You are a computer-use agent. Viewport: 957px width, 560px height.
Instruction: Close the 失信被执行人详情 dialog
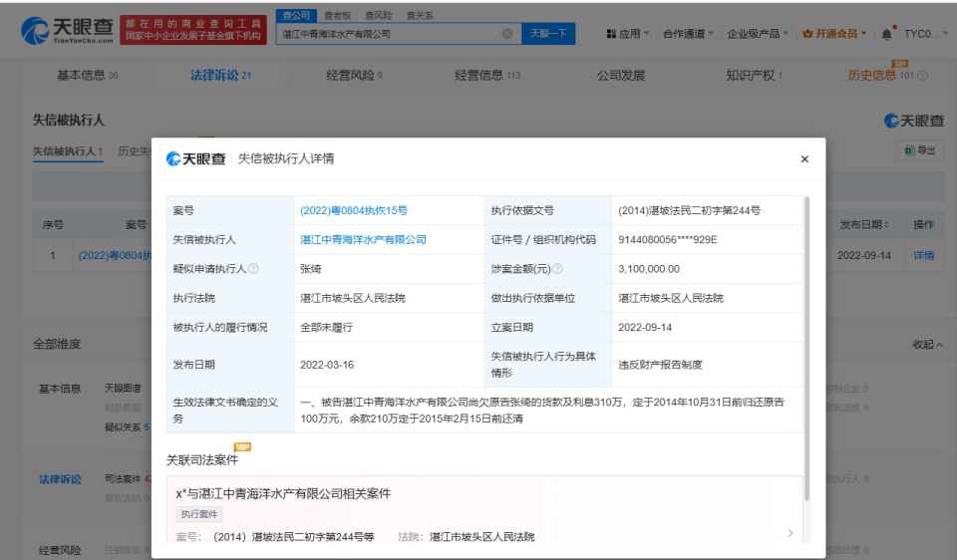tap(804, 159)
